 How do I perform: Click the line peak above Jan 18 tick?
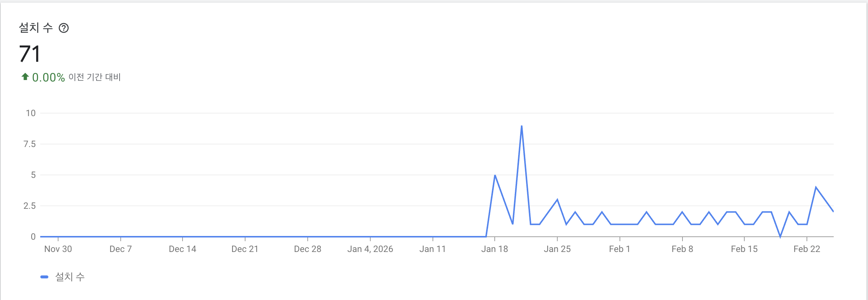click(495, 175)
